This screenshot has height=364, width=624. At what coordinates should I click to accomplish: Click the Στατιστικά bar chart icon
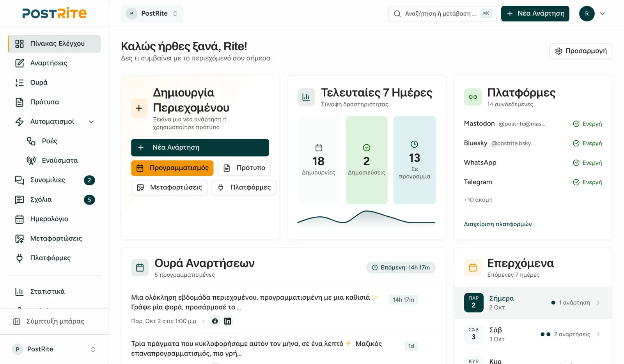coord(19,292)
